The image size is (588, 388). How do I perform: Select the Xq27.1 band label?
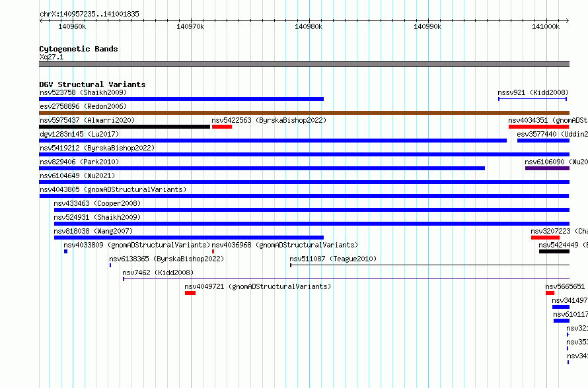pyautogui.click(x=52, y=57)
